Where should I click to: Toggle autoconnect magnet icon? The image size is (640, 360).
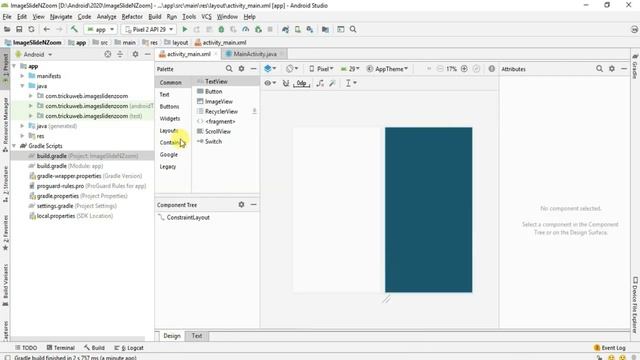tap(286, 83)
